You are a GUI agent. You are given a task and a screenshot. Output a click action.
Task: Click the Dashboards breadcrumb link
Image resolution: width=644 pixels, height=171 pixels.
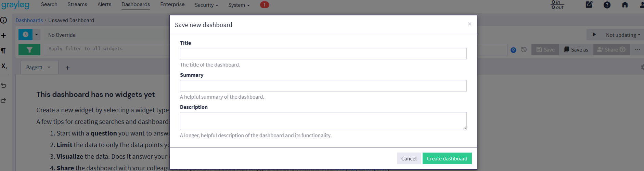pyautogui.click(x=29, y=20)
